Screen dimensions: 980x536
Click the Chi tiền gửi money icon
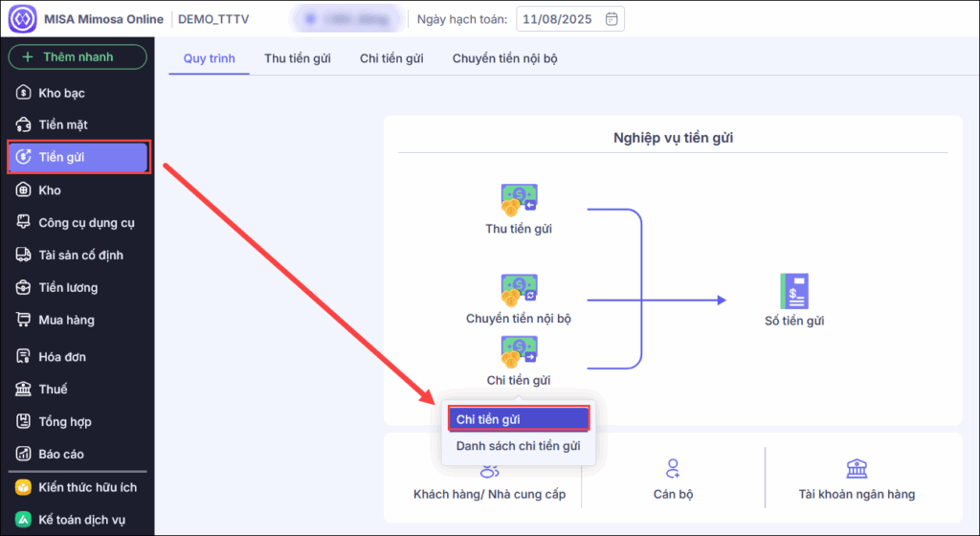[x=519, y=352]
